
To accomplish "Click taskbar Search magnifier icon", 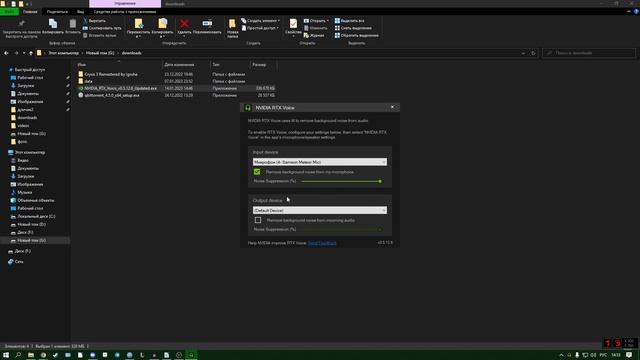I will coord(18,355).
